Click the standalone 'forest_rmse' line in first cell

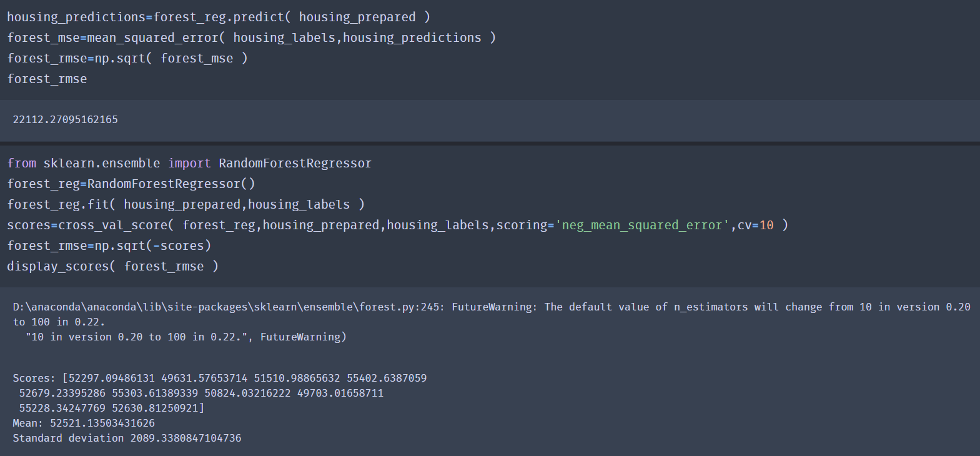[x=47, y=79]
